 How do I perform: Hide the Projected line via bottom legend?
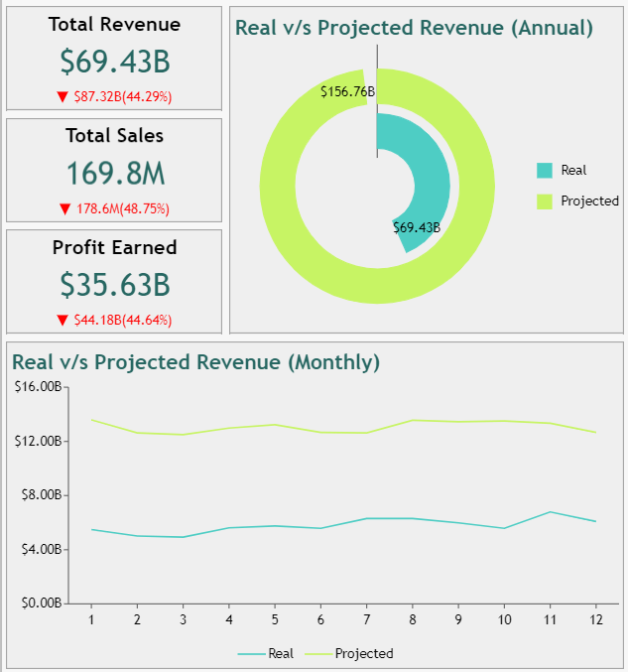pyautogui.click(x=363, y=653)
